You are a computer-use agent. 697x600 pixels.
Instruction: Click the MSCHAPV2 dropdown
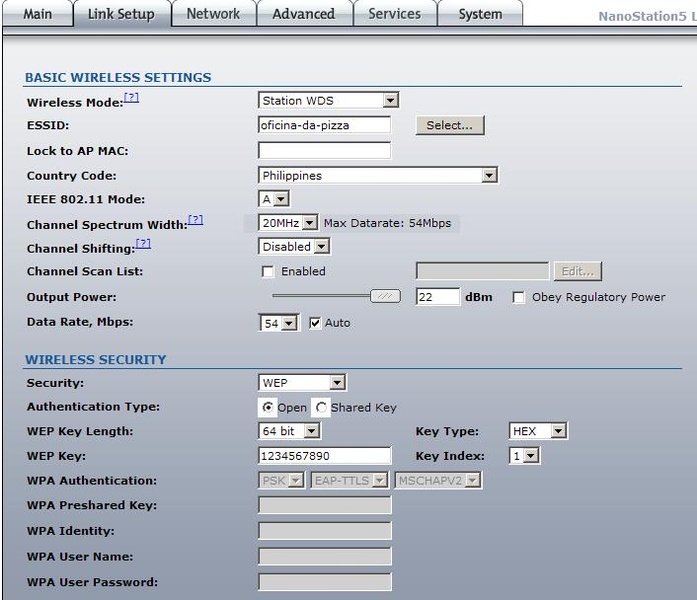point(438,480)
